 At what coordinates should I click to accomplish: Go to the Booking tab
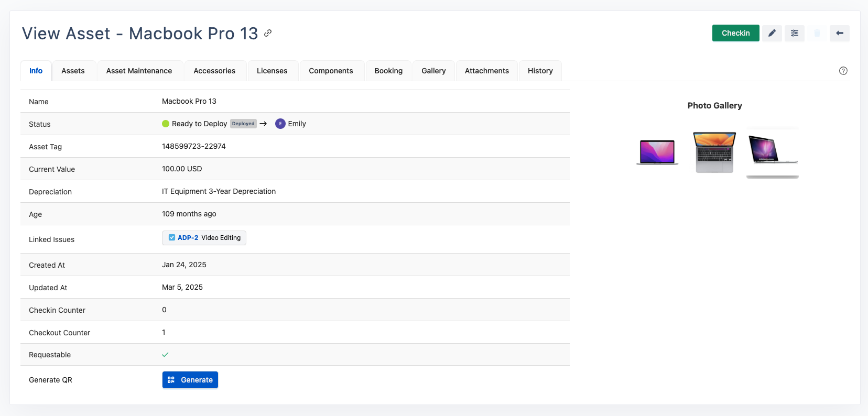pos(388,71)
